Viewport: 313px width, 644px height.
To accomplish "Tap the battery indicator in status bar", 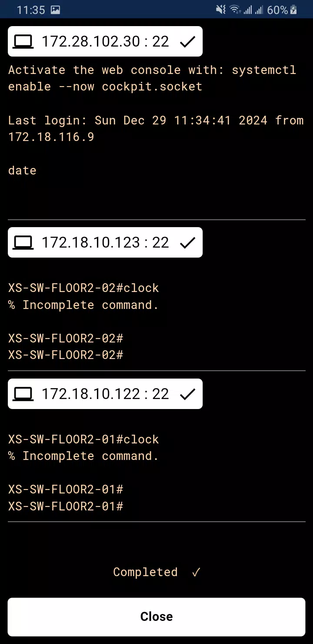I will pos(294,10).
